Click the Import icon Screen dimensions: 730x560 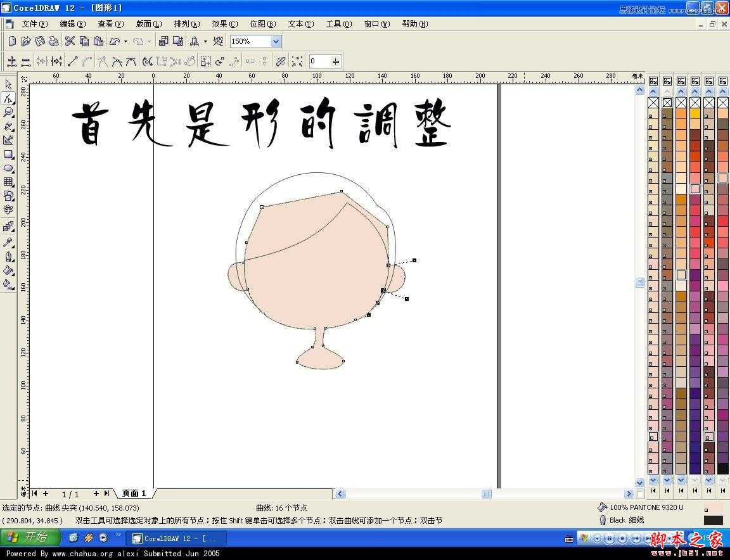163,41
